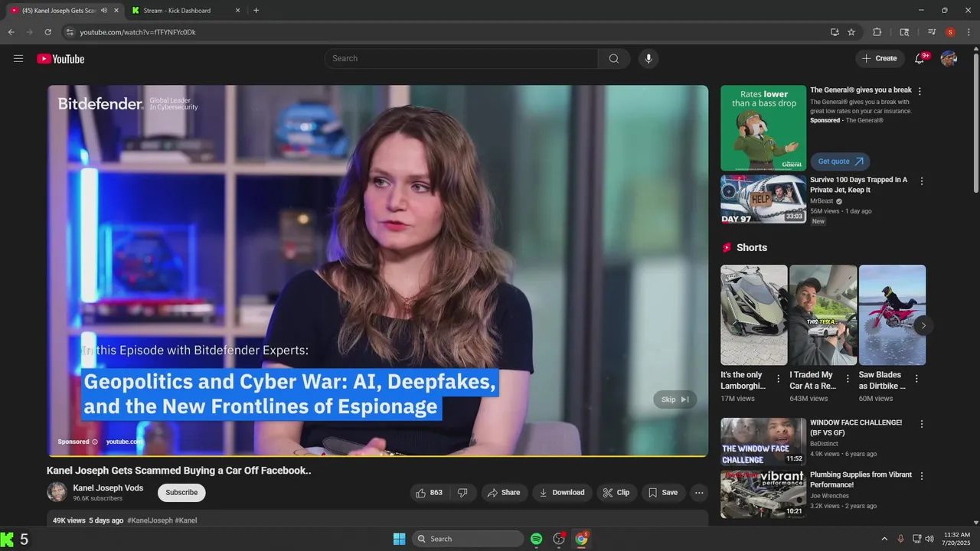Show next Shorts with arrow
The height and width of the screenshot is (551, 980).
(923, 325)
